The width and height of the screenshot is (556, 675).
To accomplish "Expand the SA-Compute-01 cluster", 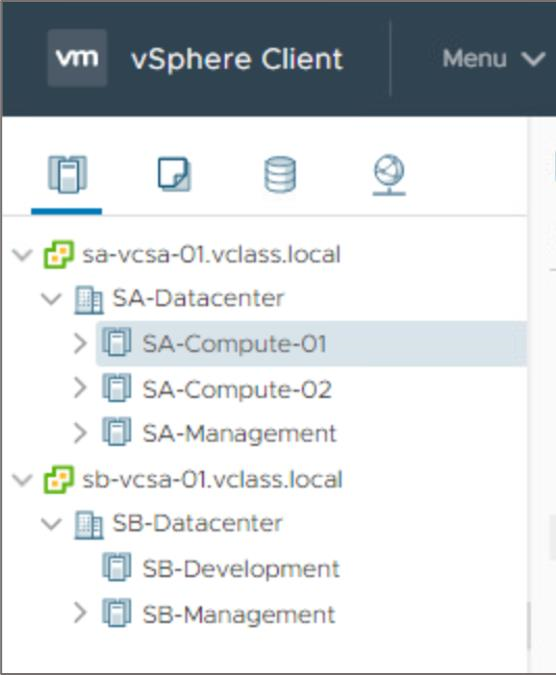I will [80, 344].
